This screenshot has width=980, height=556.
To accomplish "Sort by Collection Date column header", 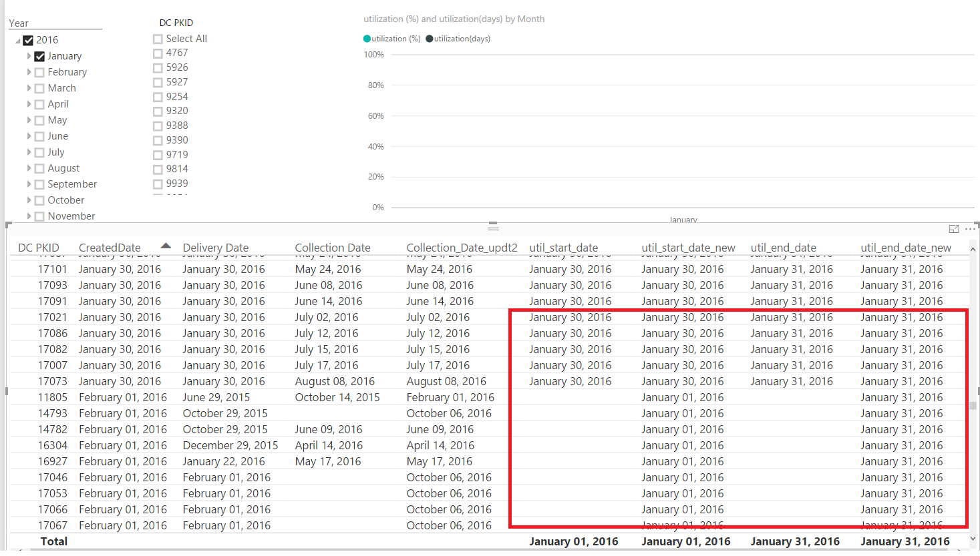I will [333, 248].
